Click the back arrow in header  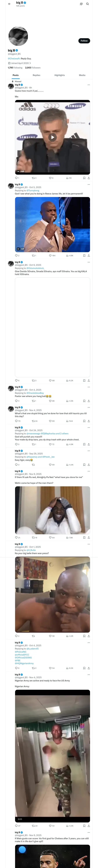[x=9, y=4]
